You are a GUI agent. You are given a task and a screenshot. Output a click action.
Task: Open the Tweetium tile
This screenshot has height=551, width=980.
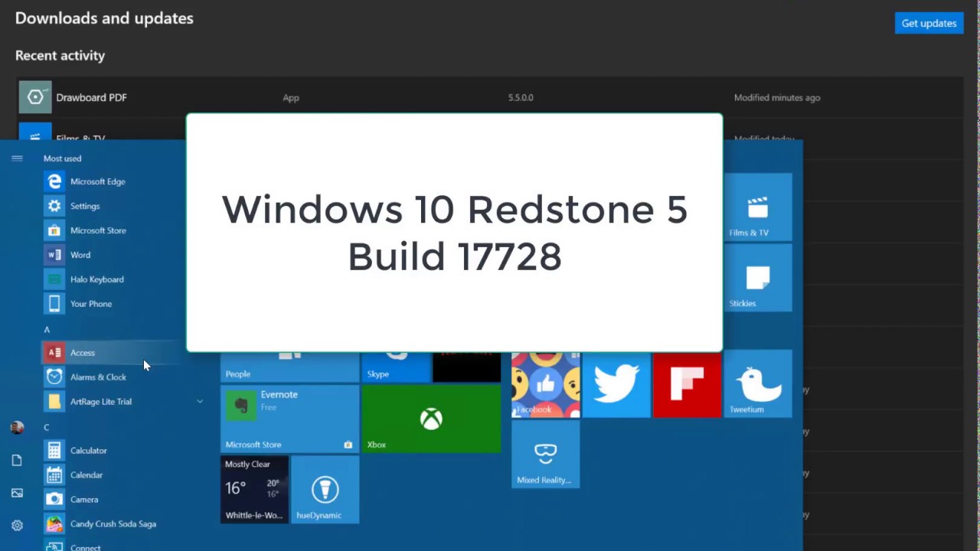coord(758,384)
